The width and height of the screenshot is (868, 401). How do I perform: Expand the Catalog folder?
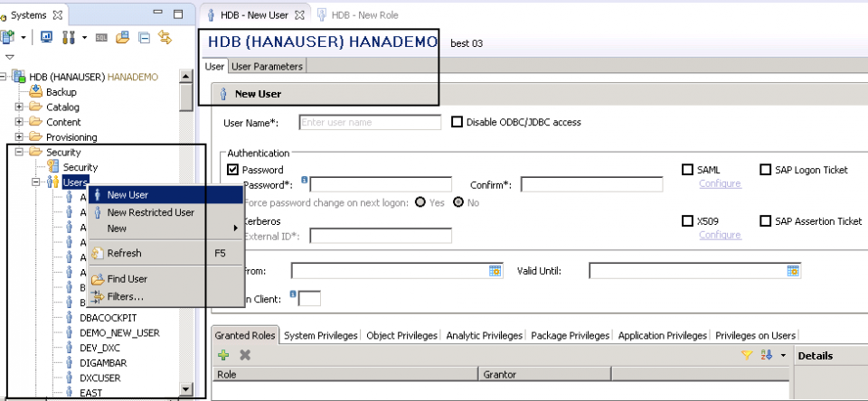click(20, 107)
